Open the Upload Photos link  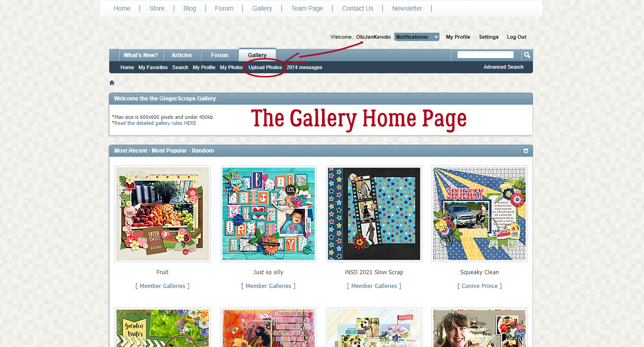click(x=265, y=67)
